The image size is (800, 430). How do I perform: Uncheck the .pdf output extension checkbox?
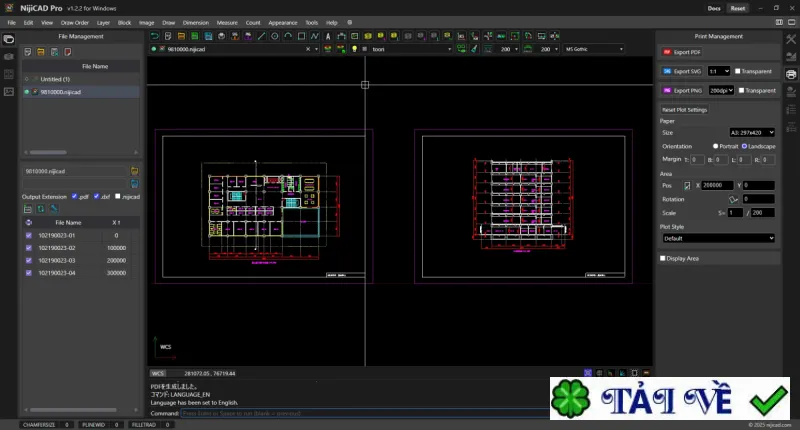74,196
